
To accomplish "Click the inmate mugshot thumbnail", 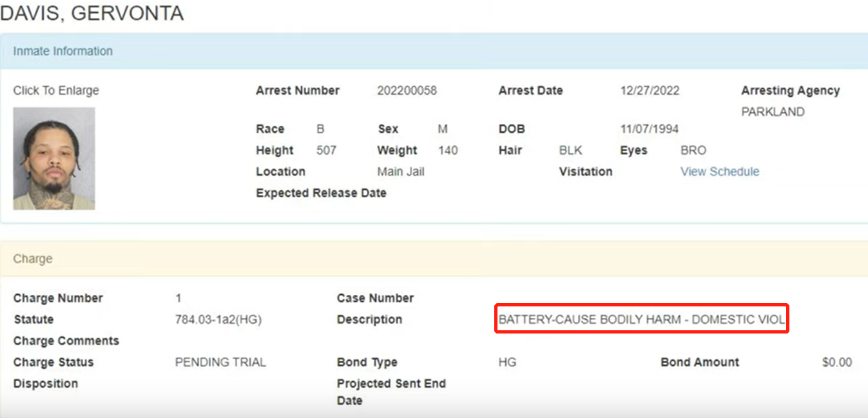I will pos(54,159).
